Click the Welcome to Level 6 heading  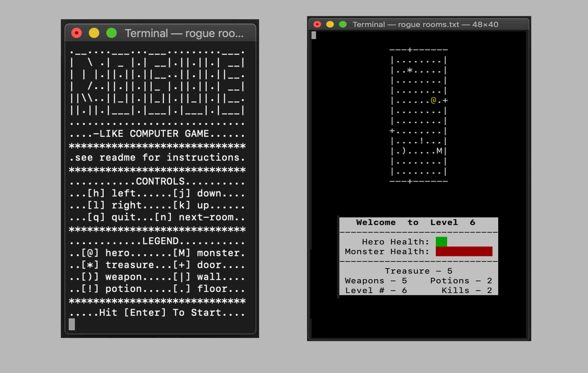415,222
